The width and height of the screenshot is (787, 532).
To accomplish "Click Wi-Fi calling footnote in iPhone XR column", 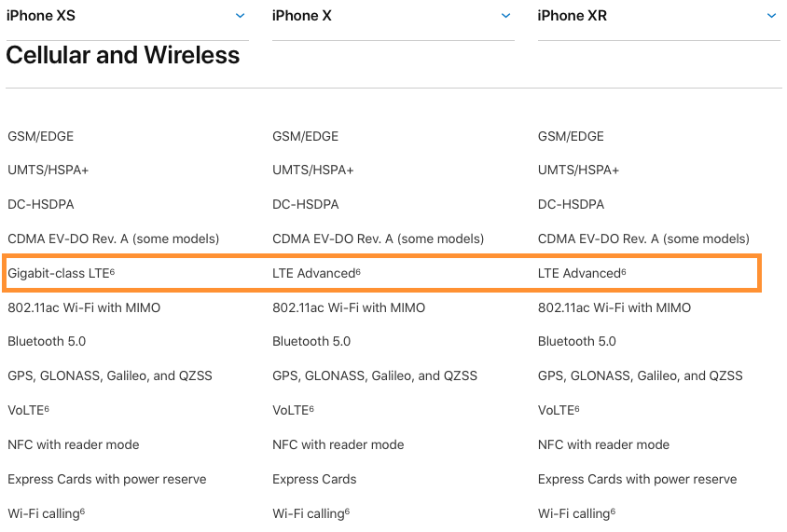I will 614,511.
